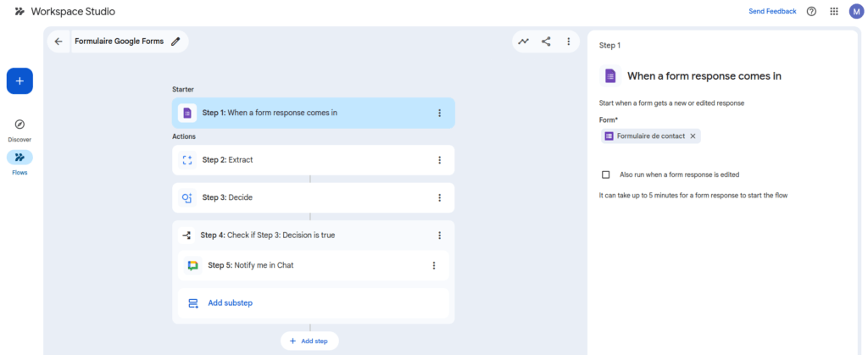Click the share flow icon
The width and height of the screenshot is (868, 355).
point(546,42)
